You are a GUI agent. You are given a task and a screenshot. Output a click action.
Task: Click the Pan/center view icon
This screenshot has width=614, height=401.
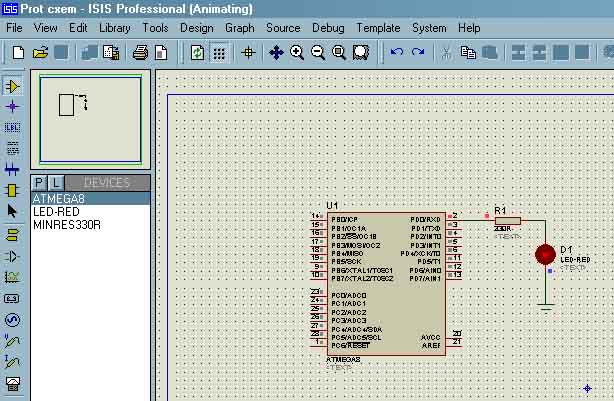click(x=276, y=52)
